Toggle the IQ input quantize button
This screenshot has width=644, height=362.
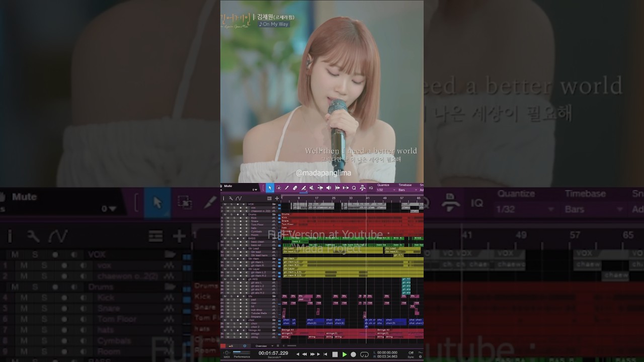click(x=371, y=188)
